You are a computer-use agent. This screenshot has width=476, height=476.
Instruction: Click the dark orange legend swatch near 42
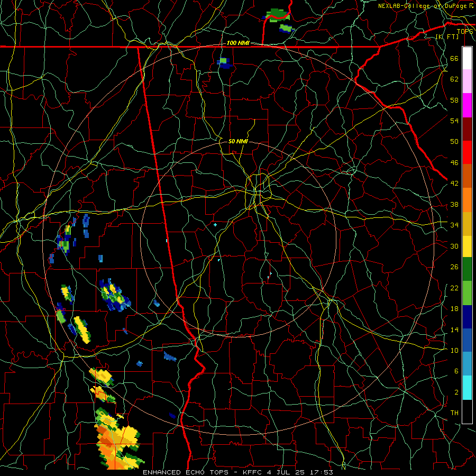[467, 176]
